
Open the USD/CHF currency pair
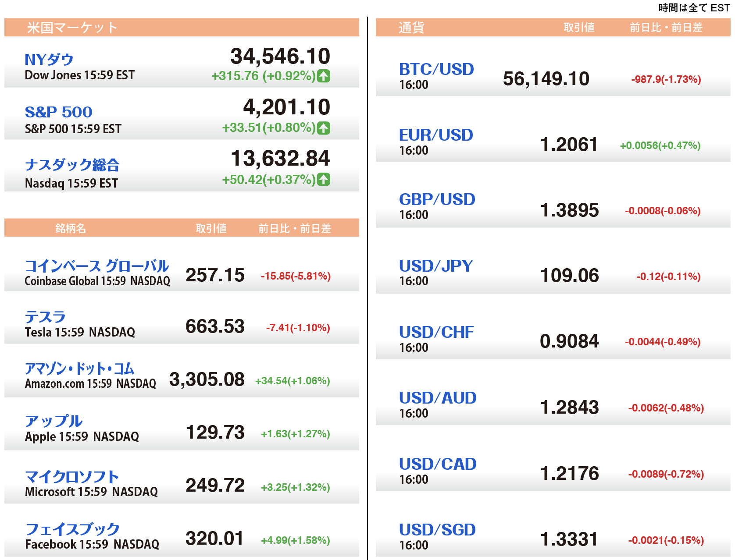click(436, 332)
